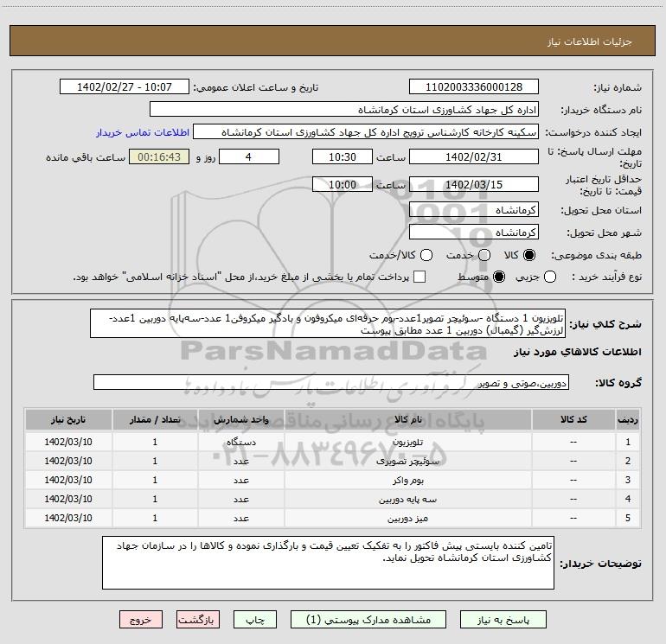Click the چاپ print button
Screen dimensions: 666x644
point(255,620)
